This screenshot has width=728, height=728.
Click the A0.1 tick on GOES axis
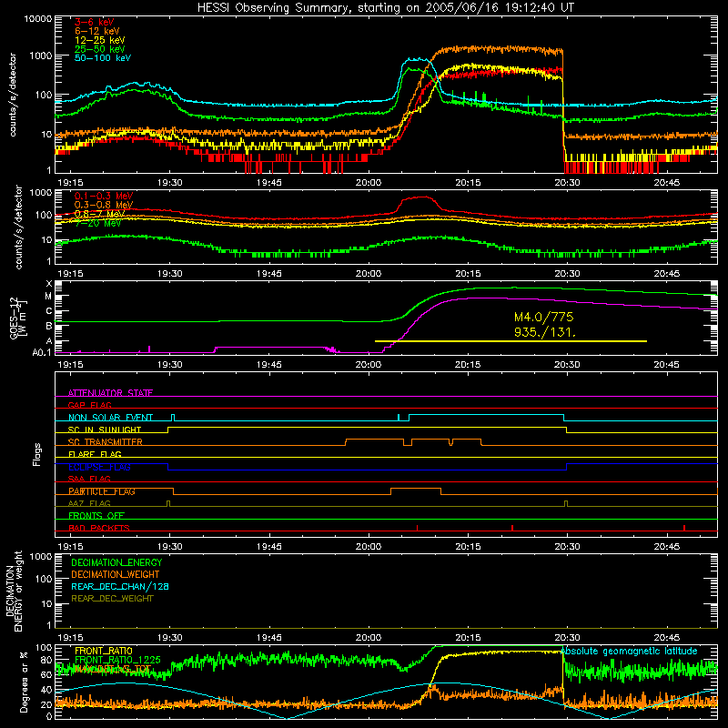(x=42, y=352)
